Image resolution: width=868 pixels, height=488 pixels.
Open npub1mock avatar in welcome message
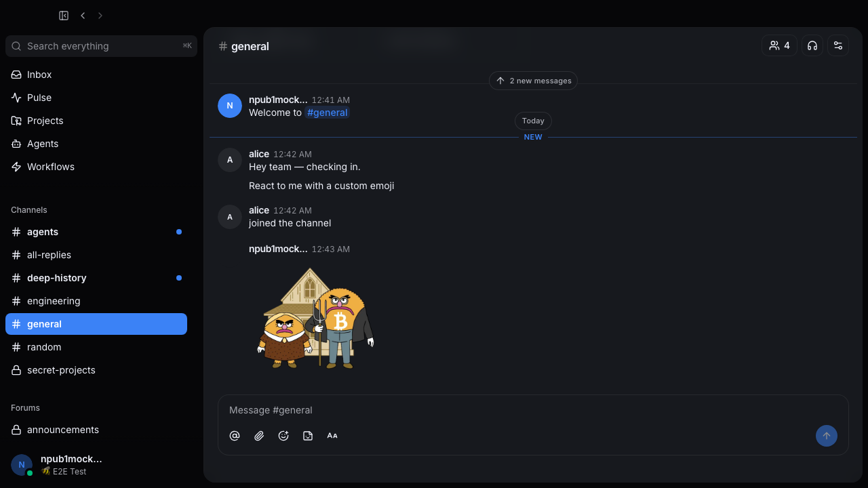[x=230, y=106]
